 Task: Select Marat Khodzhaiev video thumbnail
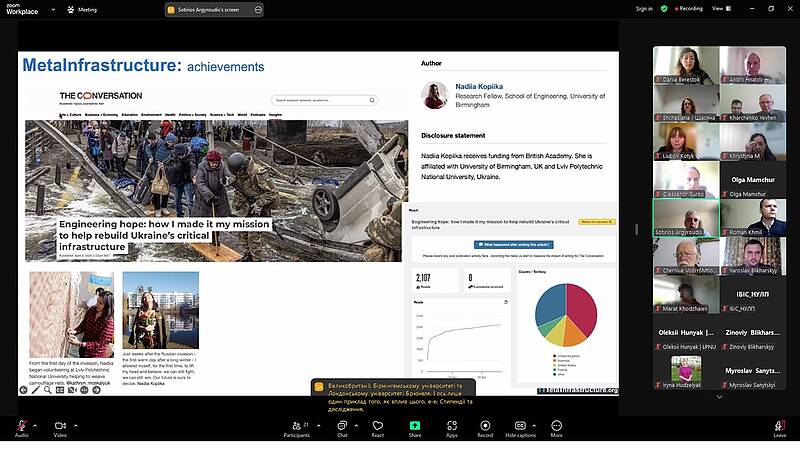(686, 294)
